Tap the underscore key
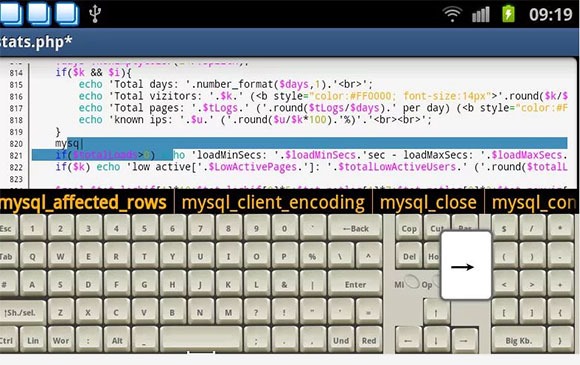Viewport: 580px width, 365px height. coord(144,340)
